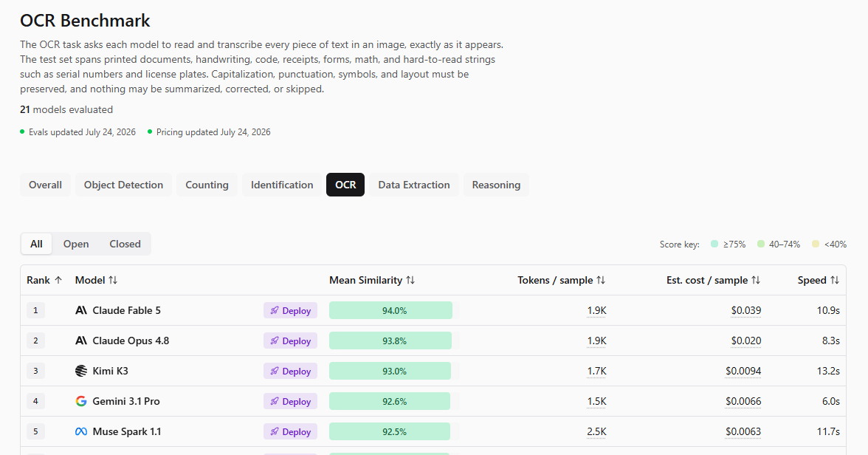The height and width of the screenshot is (455, 868).
Task: Click the 21 models evaluated text
Action: (66, 110)
